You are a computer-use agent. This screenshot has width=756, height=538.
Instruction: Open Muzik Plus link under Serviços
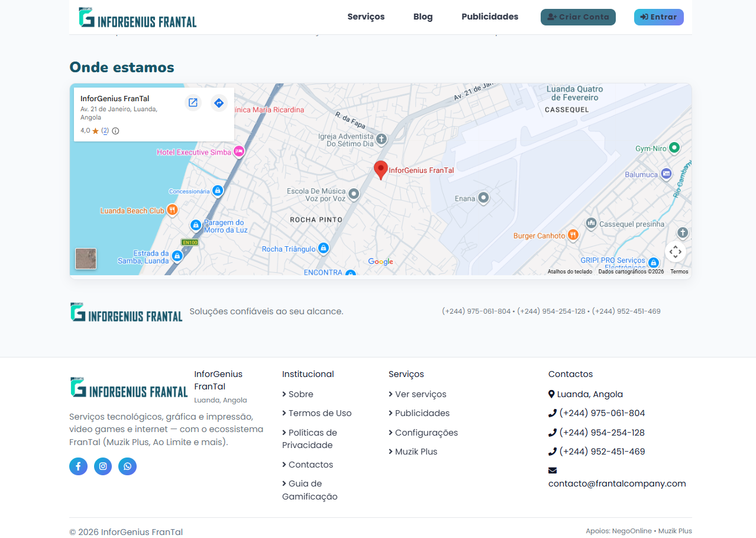point(413,452)
